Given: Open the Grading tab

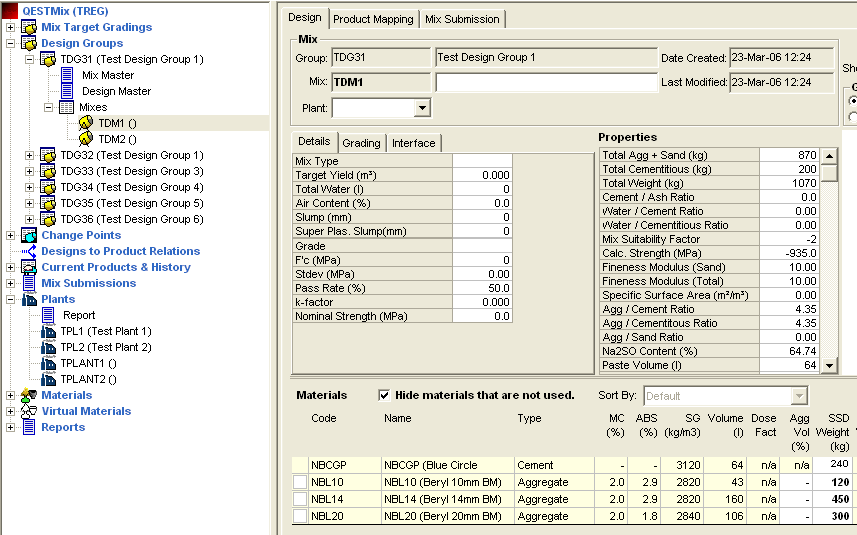Looking at the screenshot, I should point(361,143).
